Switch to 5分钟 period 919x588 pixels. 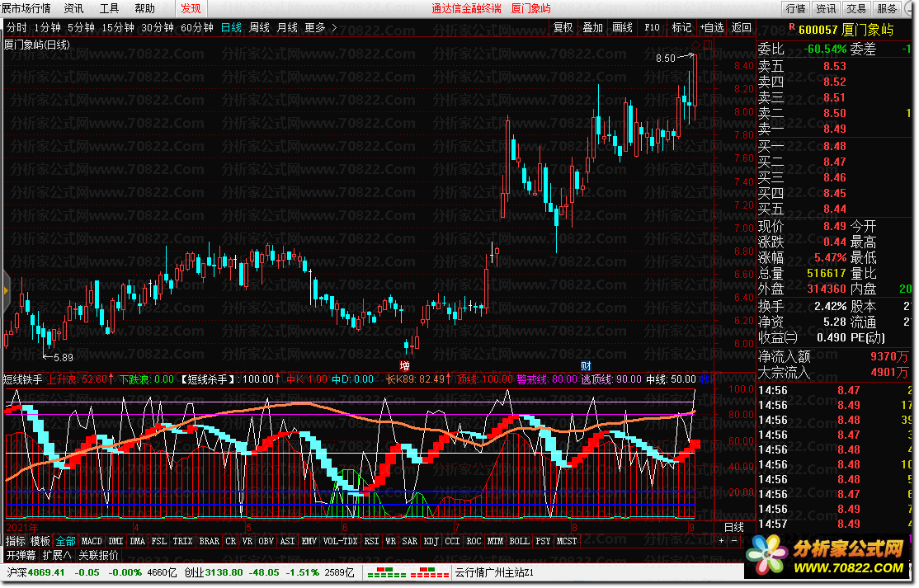coord(81,27)
